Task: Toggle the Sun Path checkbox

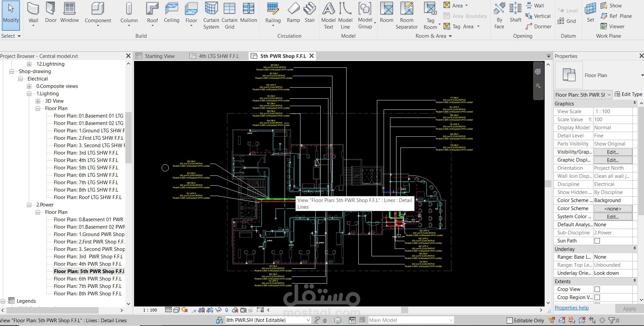Action: 597,241
